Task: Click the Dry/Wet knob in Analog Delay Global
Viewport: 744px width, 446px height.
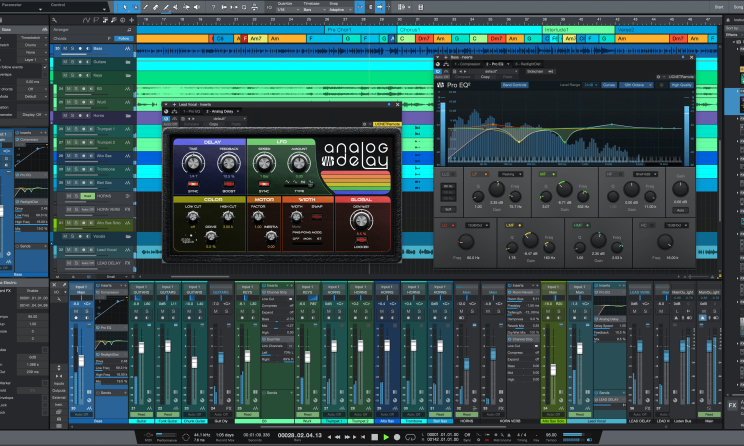Action: [361, 221]
